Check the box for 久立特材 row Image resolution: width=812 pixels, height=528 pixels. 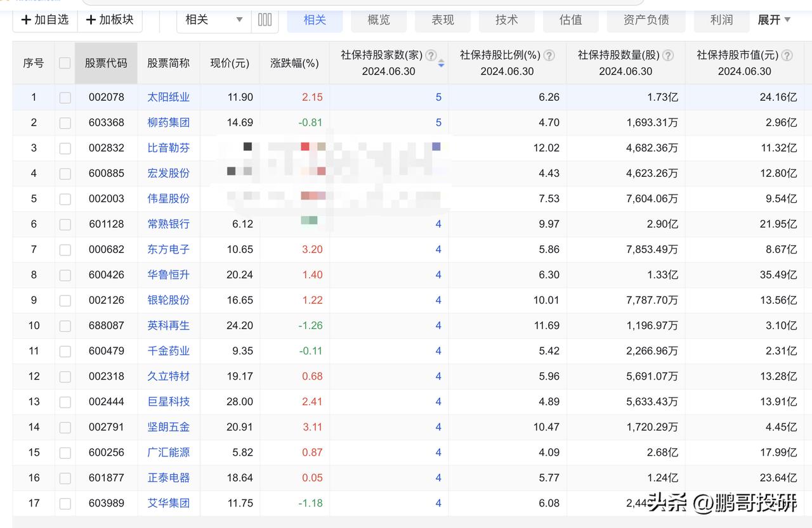pos(65,377)
